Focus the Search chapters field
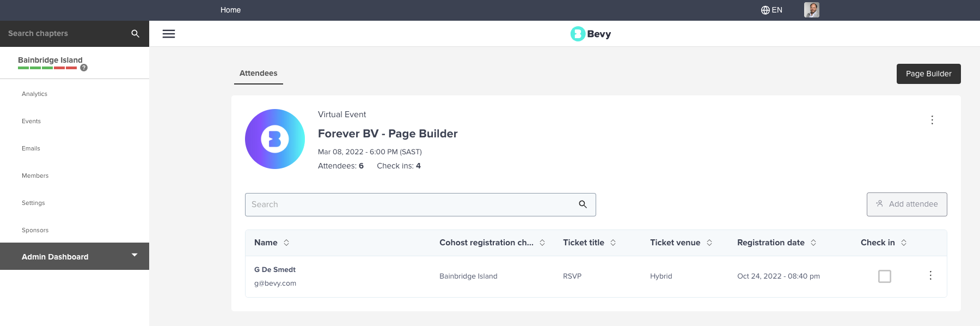The image size is (980, 326). point(65,34)
